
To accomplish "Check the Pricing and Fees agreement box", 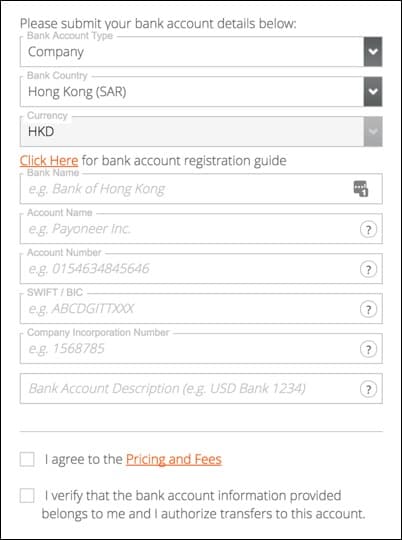I will point(27,459).
